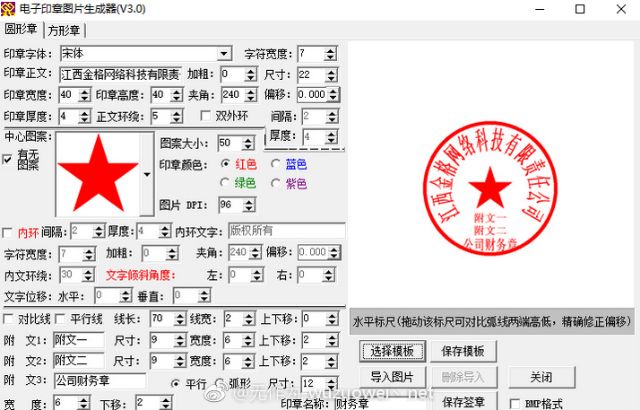This screenshot has height=410, width=640.
Task: Adjust the 尺寸 stepper with value 22
Action: 331,75
